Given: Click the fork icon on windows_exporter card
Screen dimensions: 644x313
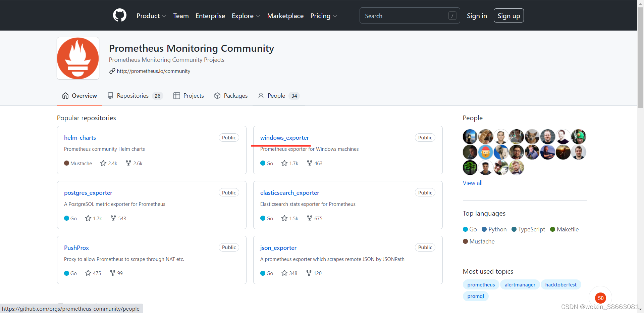Looking at the screenshot, I should coord(310,163).
